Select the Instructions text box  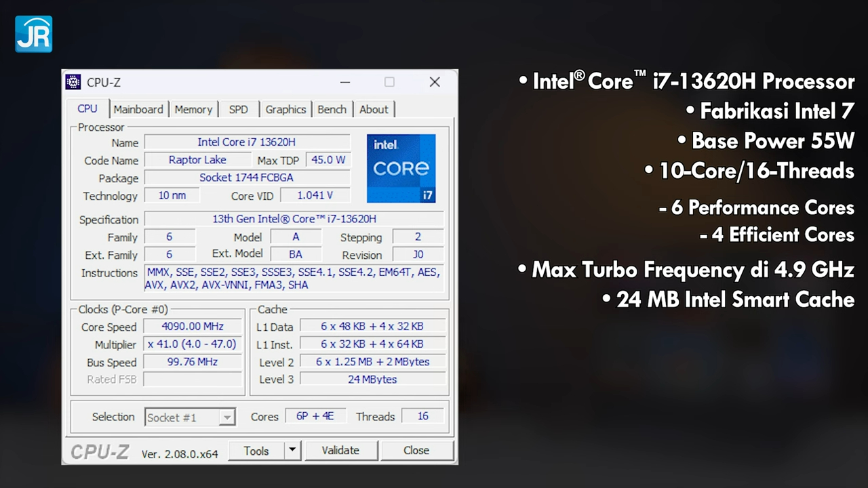[x=293, y=279]
